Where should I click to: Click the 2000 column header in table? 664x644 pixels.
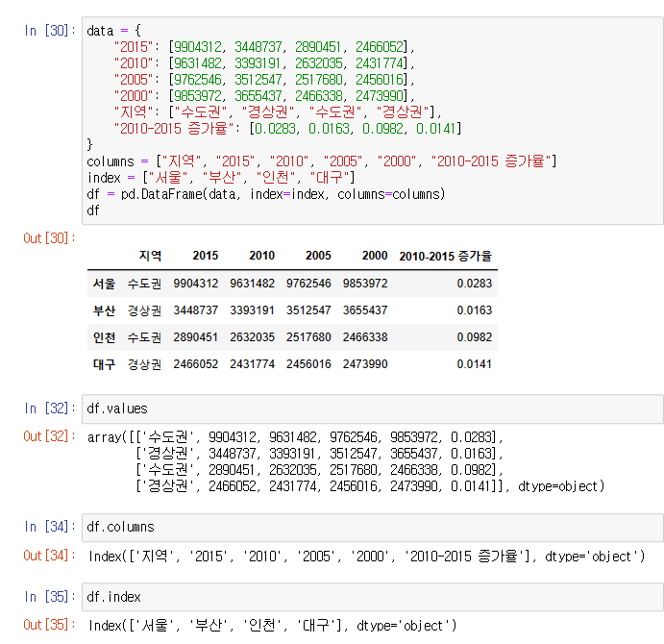click(x=375, y=256)
